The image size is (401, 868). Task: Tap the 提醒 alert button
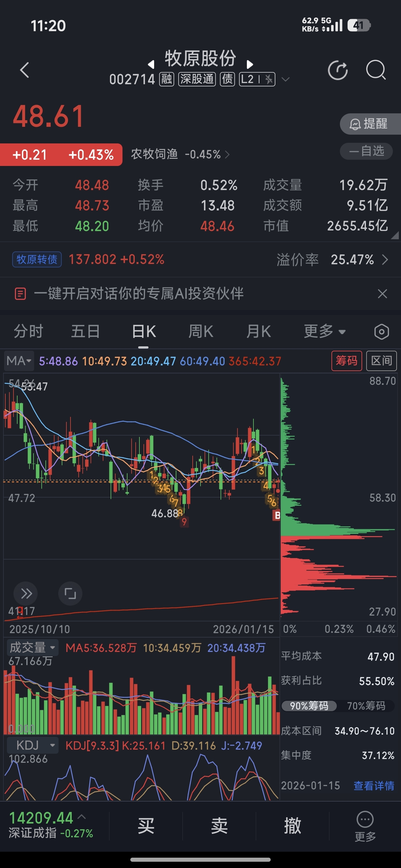tap(370, 124)
